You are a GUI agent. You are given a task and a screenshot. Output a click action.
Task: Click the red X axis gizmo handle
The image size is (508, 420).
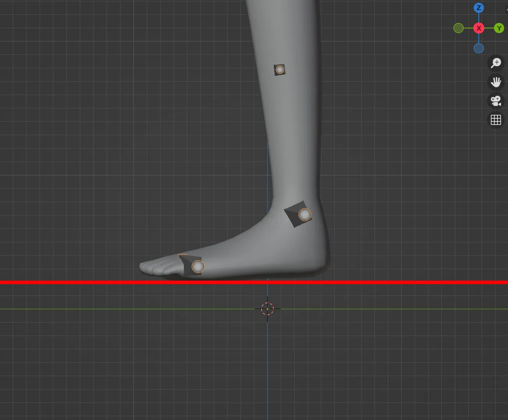479,28
